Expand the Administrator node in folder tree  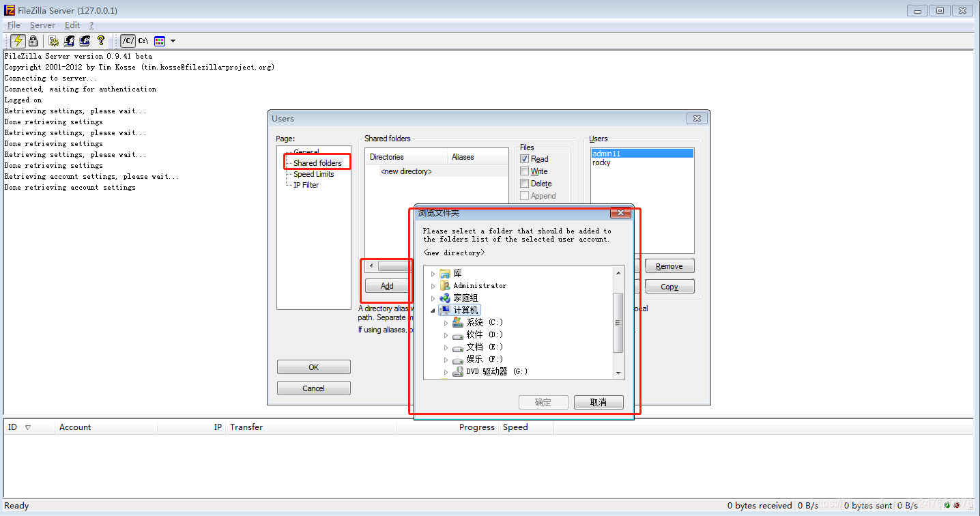433,286
